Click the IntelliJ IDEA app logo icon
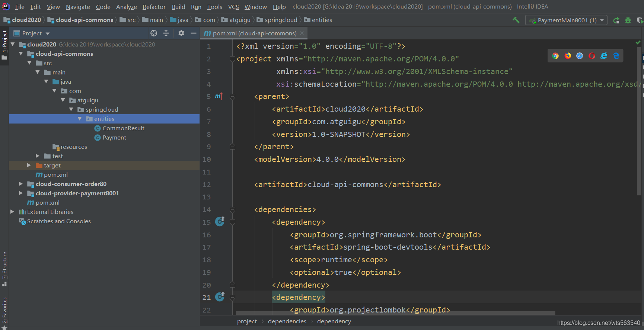The image size is (644, 330). click(6, 6)
